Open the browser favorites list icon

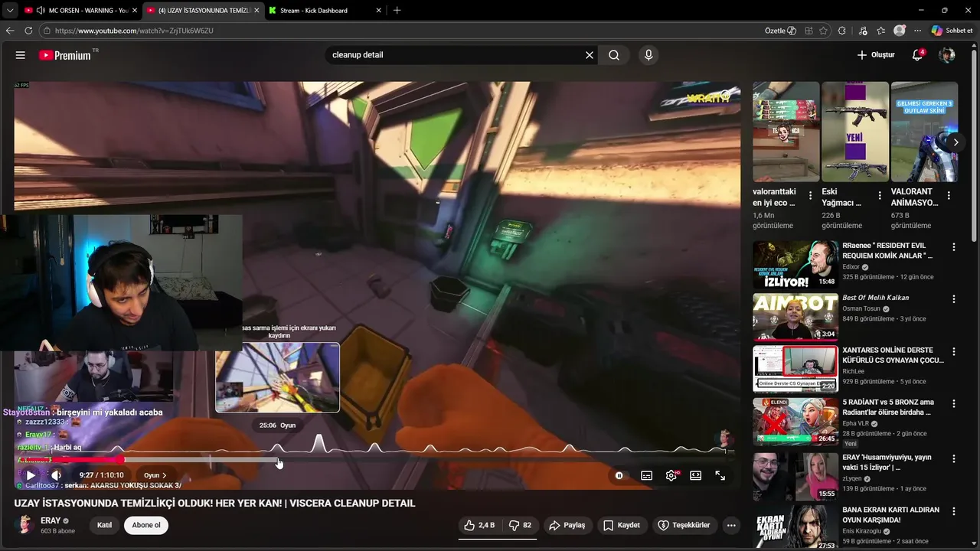tap(881, 31)
